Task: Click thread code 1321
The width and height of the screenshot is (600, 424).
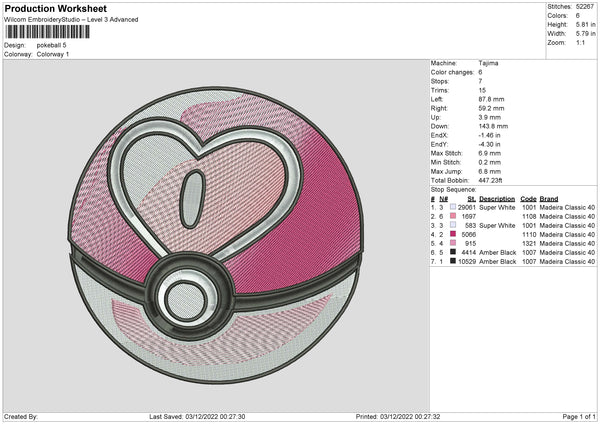Action: click(529, 243)
